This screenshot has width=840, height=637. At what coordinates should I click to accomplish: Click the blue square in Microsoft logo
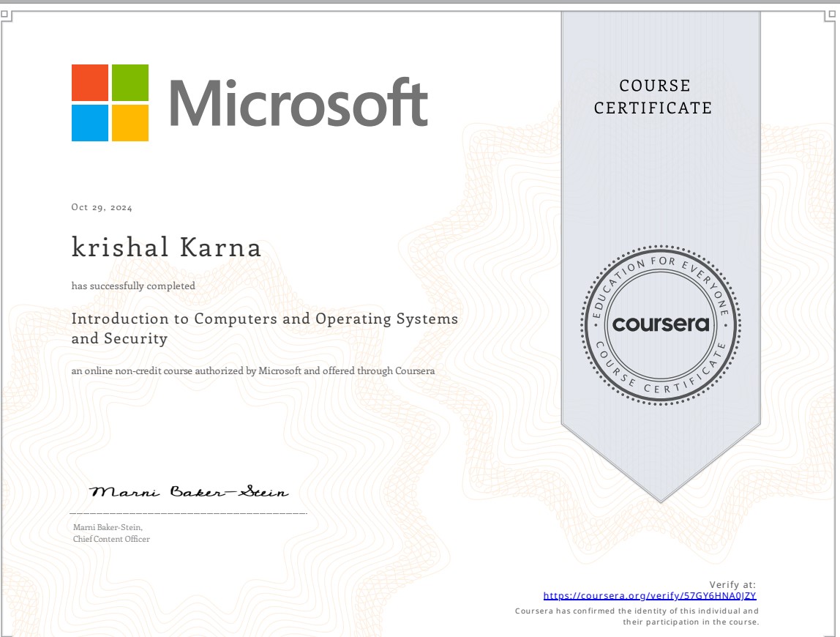tap(90, 123)
